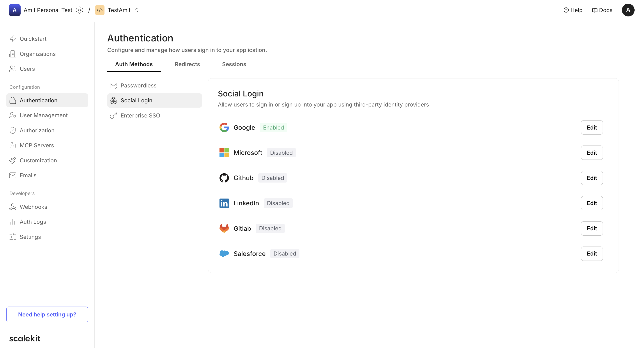Click the MCP Servers robot icon

point(13,145)
